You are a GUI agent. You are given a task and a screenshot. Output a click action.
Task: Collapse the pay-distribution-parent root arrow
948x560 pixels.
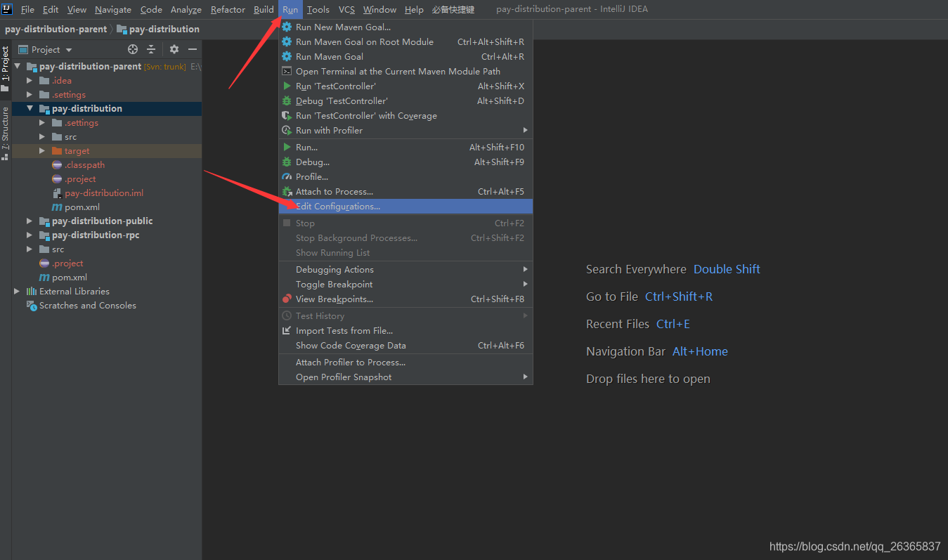(x=17, y=66)
